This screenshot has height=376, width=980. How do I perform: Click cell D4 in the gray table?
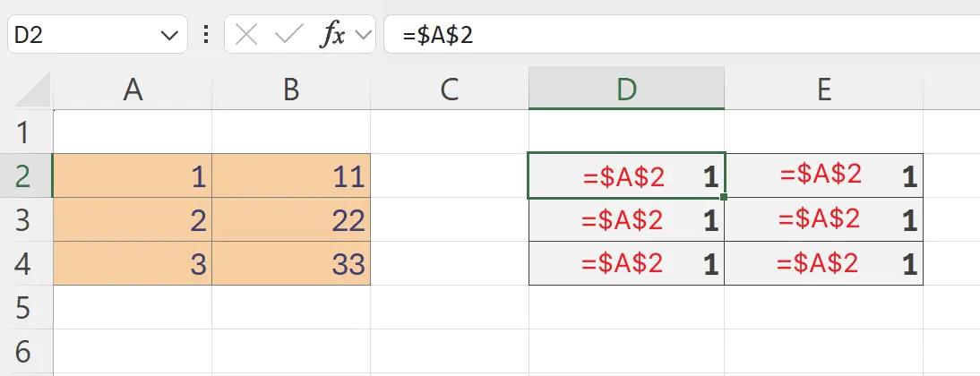(626, 264)
